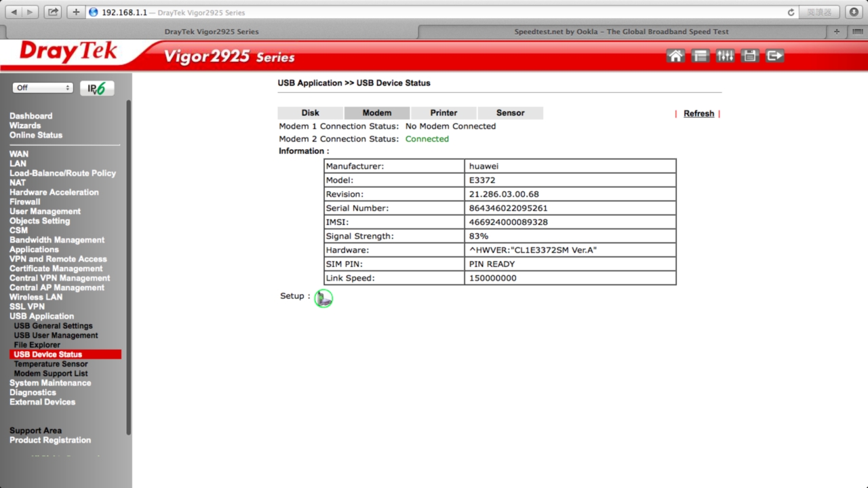
Task: Open the downloads button in the browser toolbar
Action: (x=853, y=12)
